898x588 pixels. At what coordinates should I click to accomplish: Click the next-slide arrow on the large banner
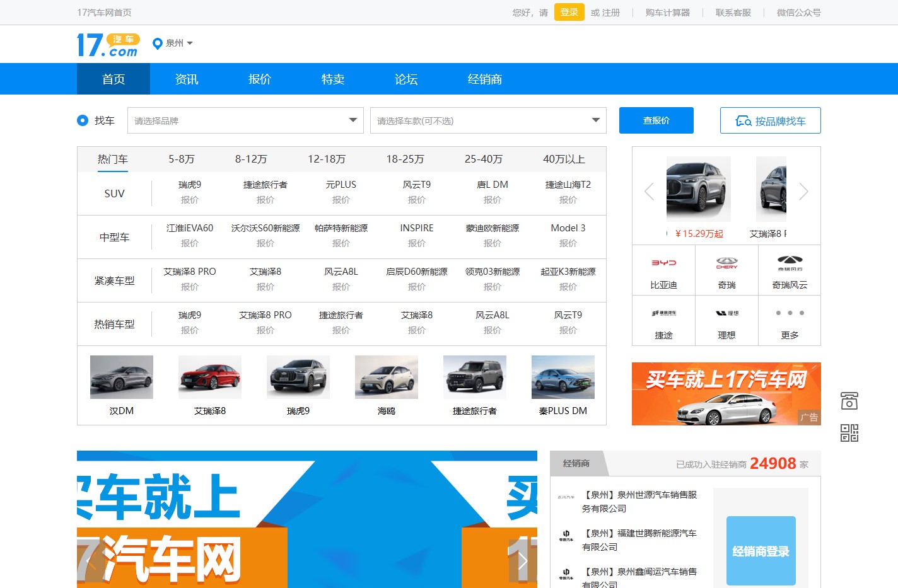pyautogui.click(x=522, y=560)
